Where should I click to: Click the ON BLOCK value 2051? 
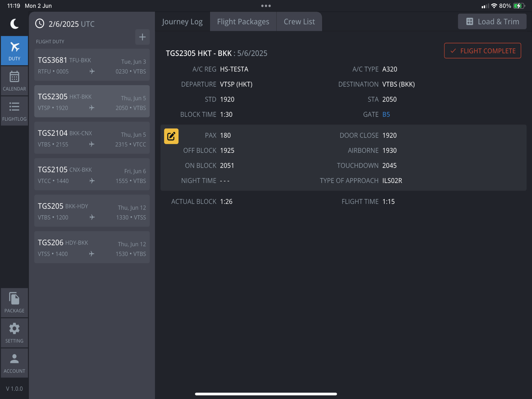[x=227, y=166]
